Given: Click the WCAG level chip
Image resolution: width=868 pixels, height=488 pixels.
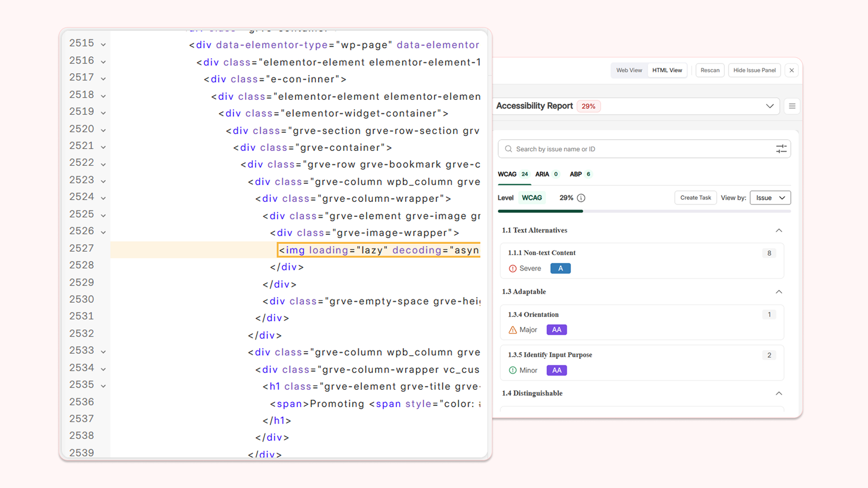Looking at the screenshot, I should [532, 198].
